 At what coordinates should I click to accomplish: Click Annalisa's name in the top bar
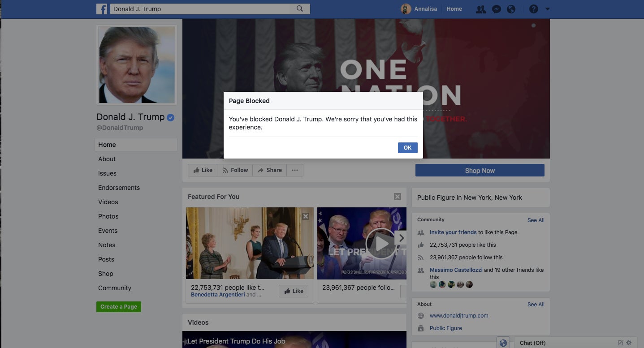click(425, 9)
